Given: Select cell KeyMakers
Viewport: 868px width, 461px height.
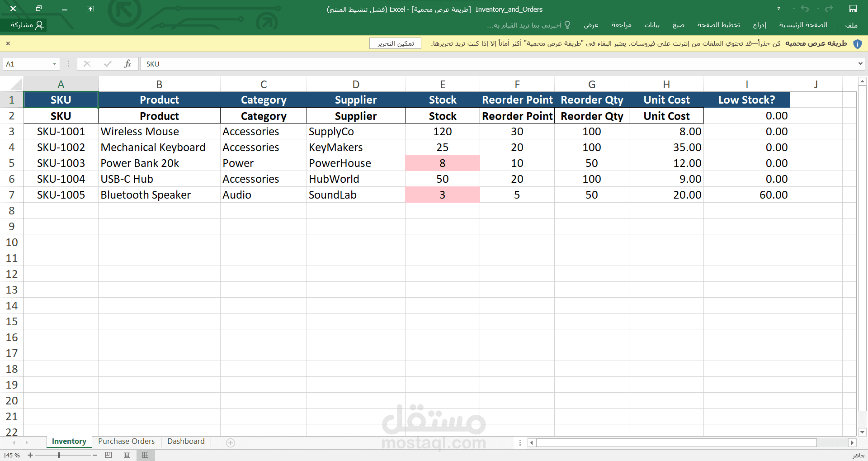Looking at the screenshot, I should point(356,147).
